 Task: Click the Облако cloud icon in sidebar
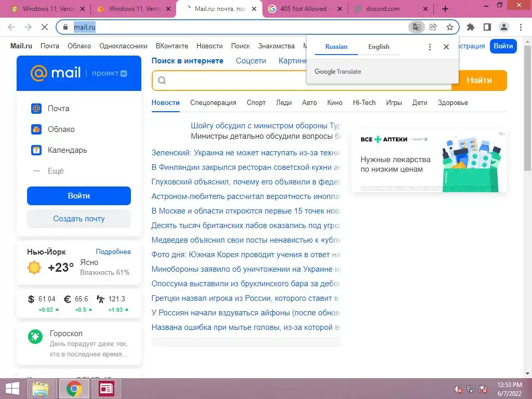[36, 129]
